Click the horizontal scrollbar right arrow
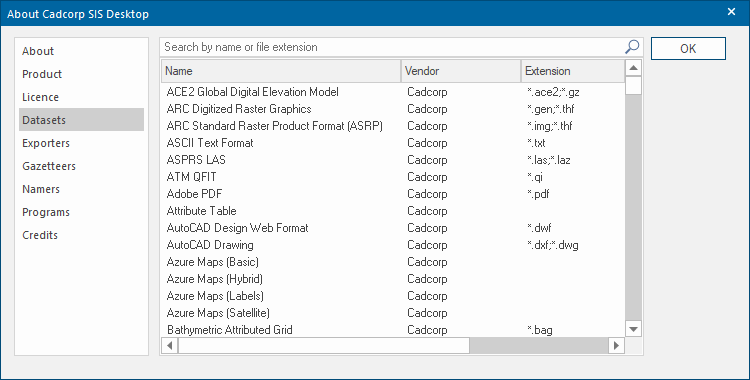750x380 pixels. (x=616, y=345)
